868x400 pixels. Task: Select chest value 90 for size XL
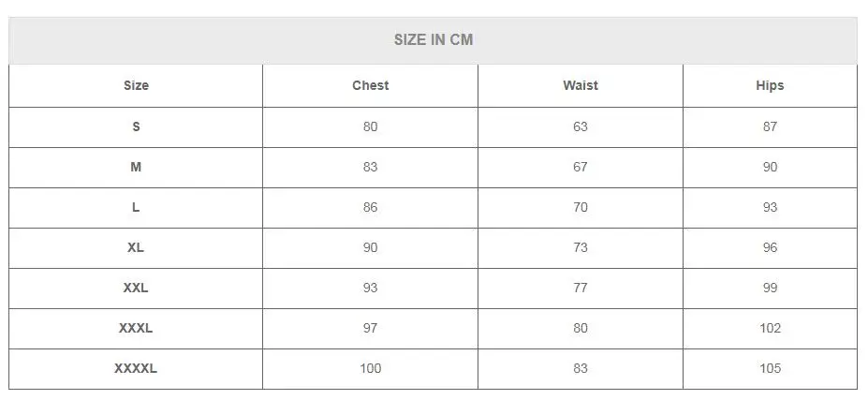pos(371,247)
